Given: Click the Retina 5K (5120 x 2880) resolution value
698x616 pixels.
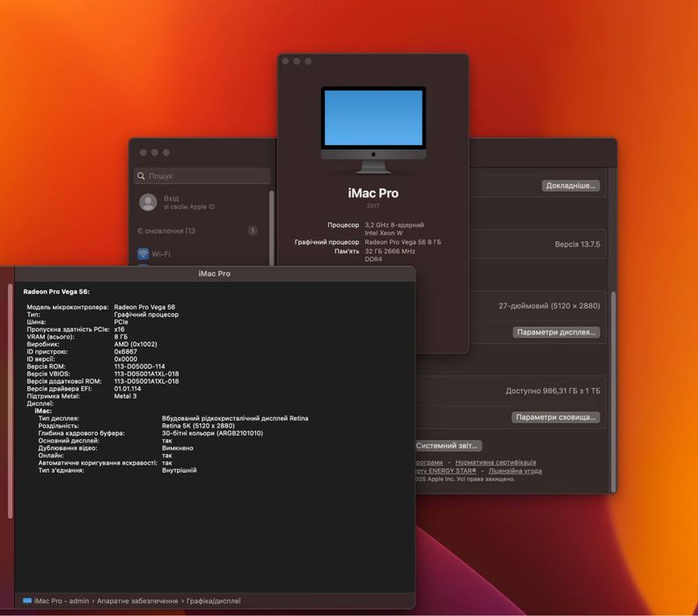Looking at the screenshot, I should [x=198, y=426].
